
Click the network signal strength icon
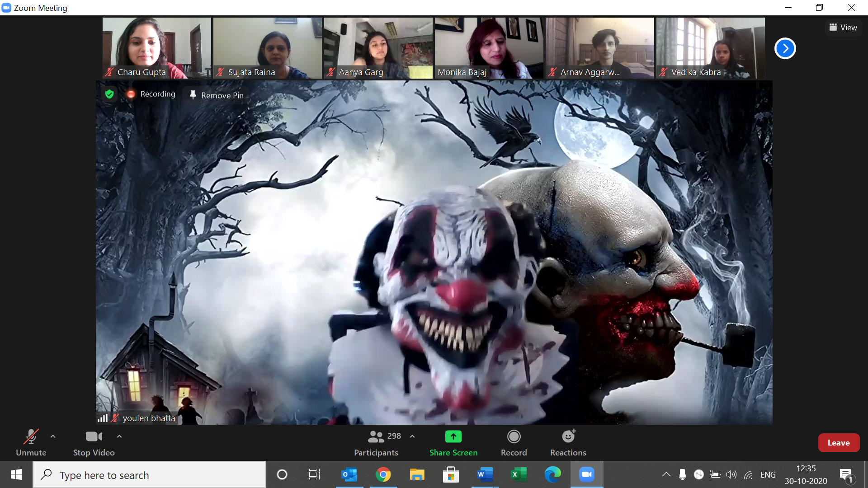(x=103, y=418)
